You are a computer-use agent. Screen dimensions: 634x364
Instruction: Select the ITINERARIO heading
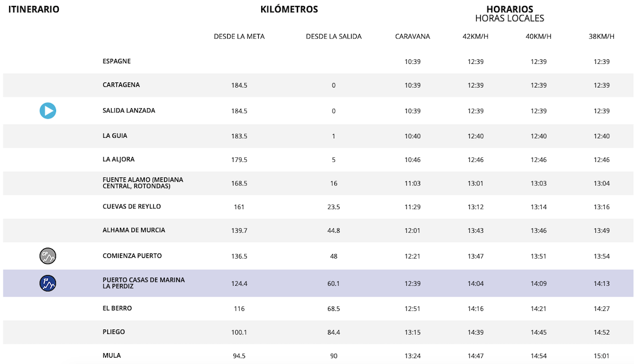[x=33, y=9]
